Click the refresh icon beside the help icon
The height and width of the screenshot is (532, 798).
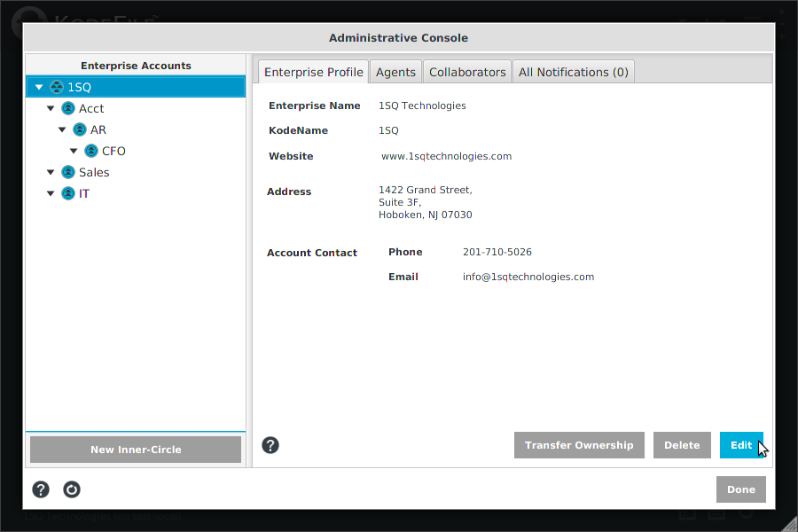(72, 489)
